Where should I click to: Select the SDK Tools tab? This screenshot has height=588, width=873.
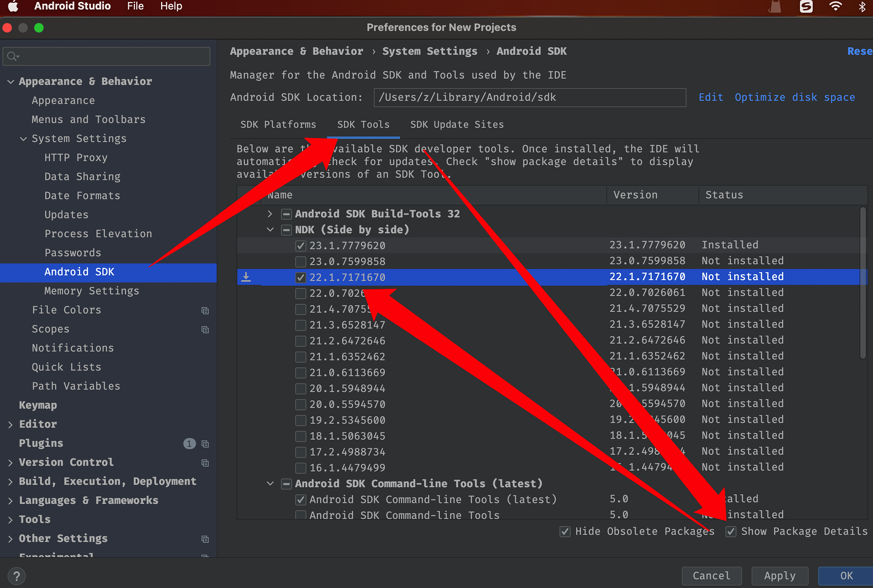363,125
